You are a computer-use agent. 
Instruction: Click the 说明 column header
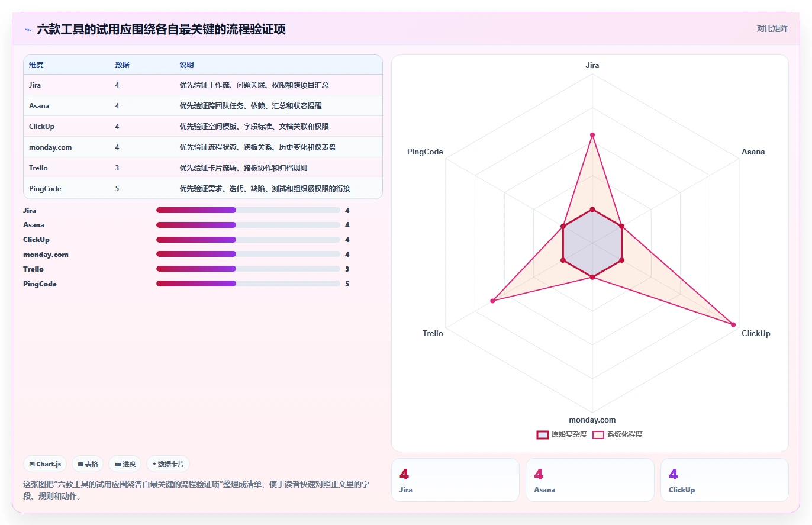pyautogui.click(x=186, y=65)
